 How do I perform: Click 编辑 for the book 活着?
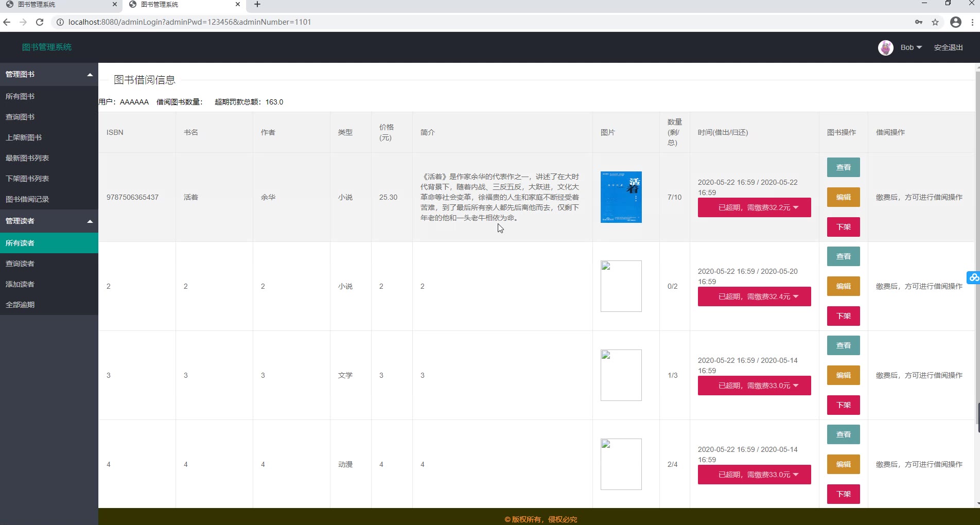pos(843,197)
